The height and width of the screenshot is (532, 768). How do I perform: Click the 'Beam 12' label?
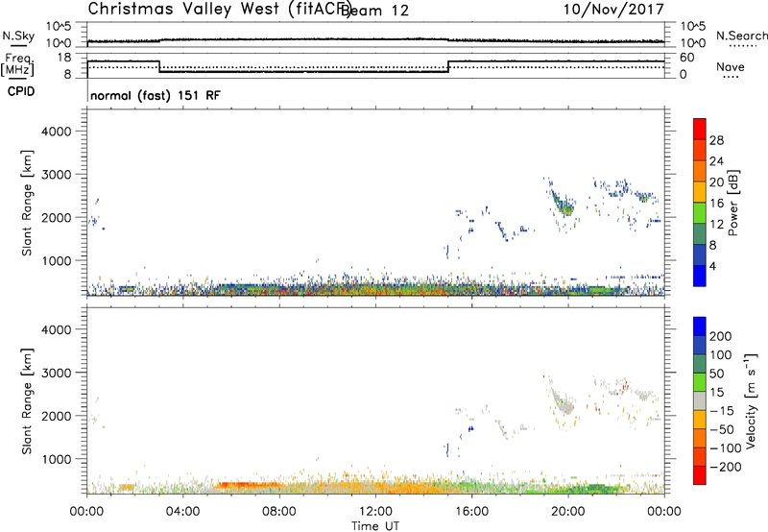[374, 11]
